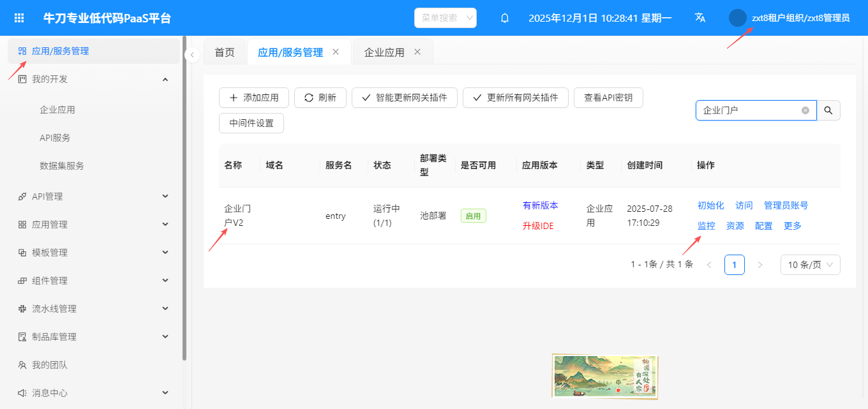The width and height of the screenshot is (868, 409).
Task: Close the 应用/服务管理 tab
Action: click(336, 52)
